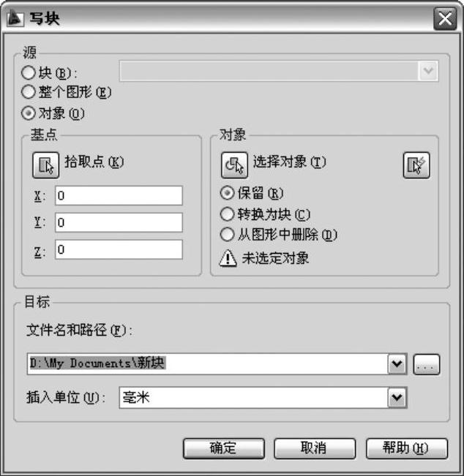Open the 插入单位 units dropdown
This screenshot has width=464, height=476.
[x=397, y=397]
